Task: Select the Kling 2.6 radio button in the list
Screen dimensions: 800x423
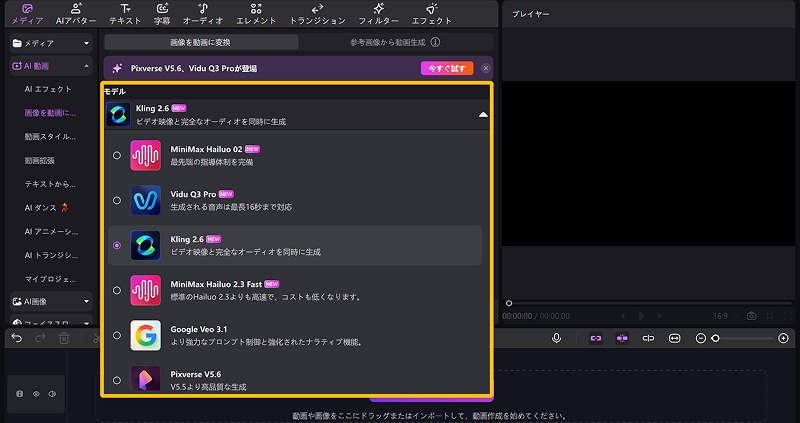Action: coord(117,245)
